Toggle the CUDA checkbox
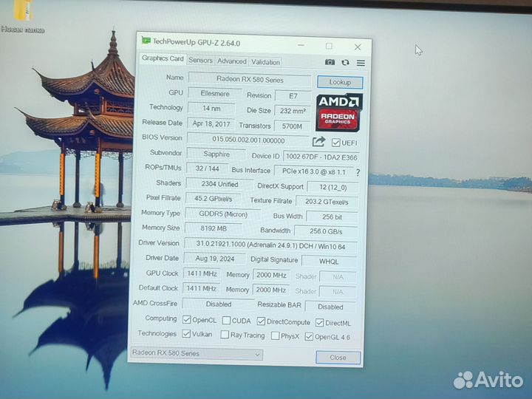The image size is (532, 399). click(x=226, y=321)
